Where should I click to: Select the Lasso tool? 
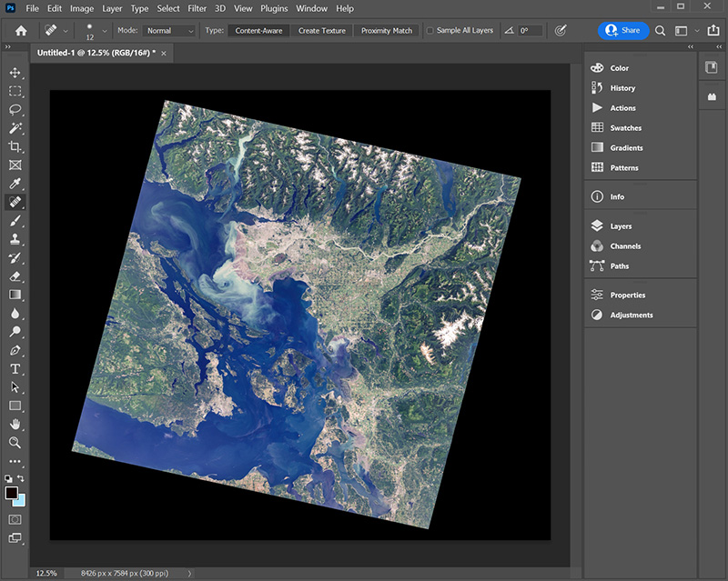pyautogui.click(x=15, y=109)
